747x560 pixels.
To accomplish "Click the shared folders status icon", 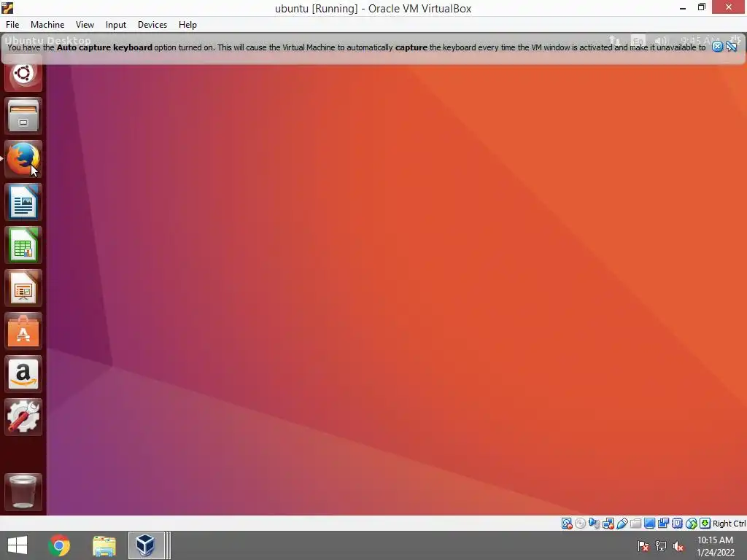I will point(635,524).
